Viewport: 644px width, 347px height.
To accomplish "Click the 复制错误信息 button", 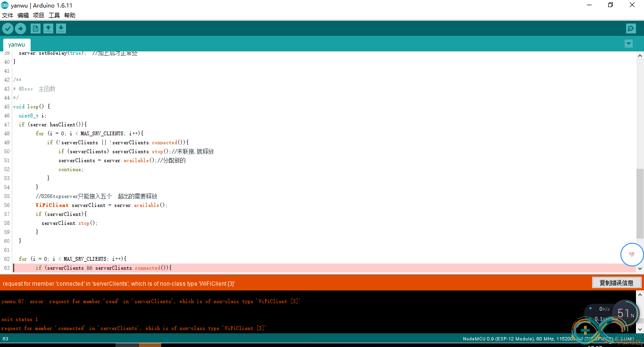I will pos(617,283).
